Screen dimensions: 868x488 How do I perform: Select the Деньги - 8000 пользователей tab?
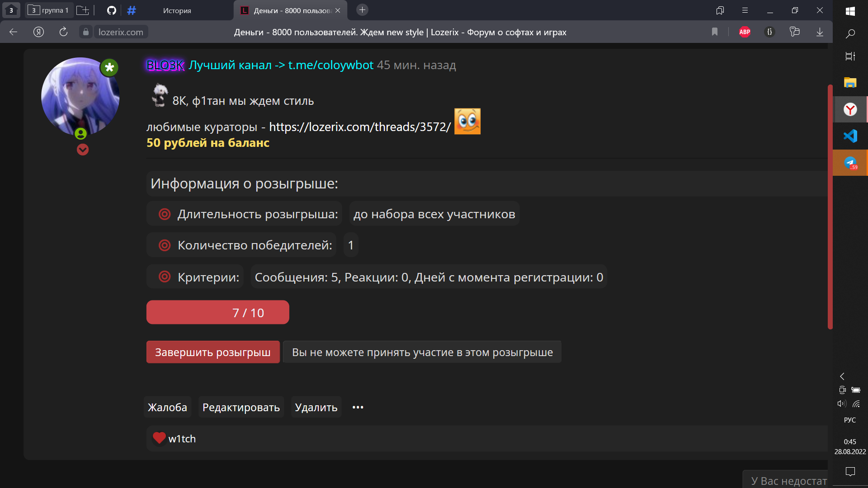click(290, 10)
